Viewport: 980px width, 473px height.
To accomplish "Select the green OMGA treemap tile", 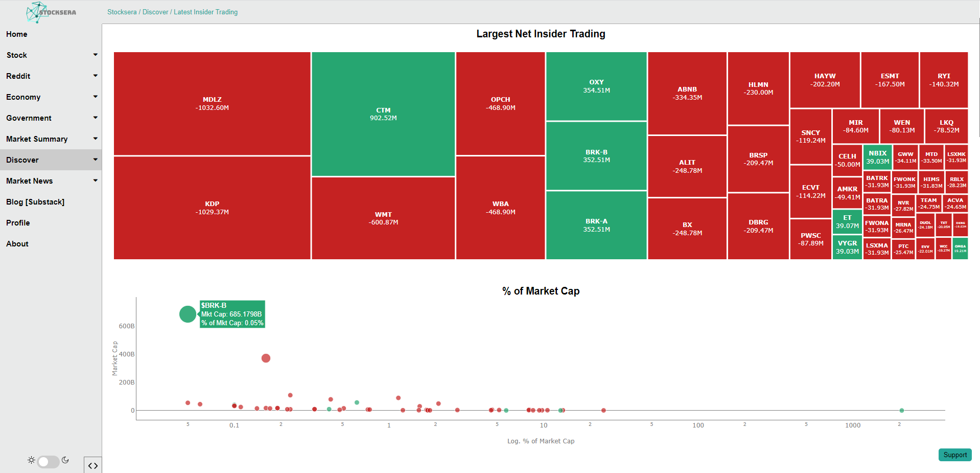I will click(960, 249).
